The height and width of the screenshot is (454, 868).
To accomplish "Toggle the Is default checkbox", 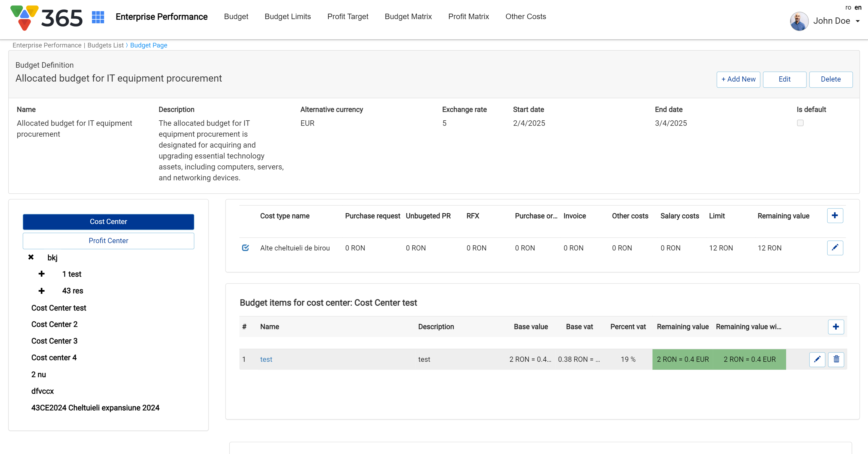I will (800, 123).
